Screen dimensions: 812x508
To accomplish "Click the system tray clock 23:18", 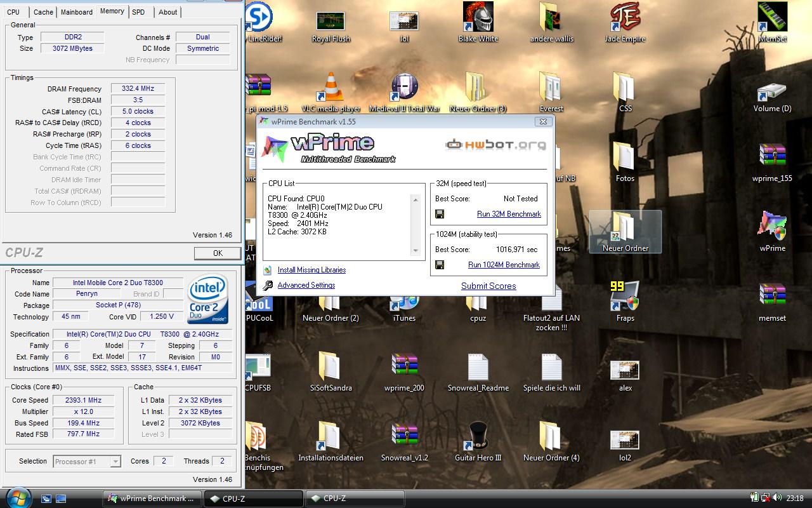I will tap(794, 498).
